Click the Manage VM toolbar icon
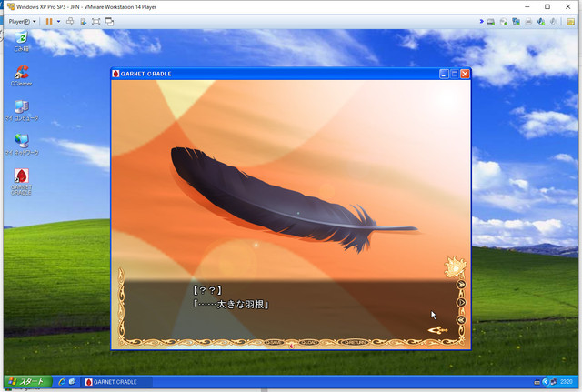The image size is (582, 392). pyautogui.click(x=83, y=22)
